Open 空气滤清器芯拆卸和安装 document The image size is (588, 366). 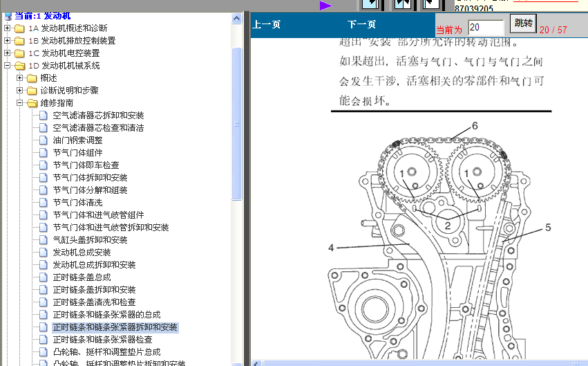coord(98,116)
